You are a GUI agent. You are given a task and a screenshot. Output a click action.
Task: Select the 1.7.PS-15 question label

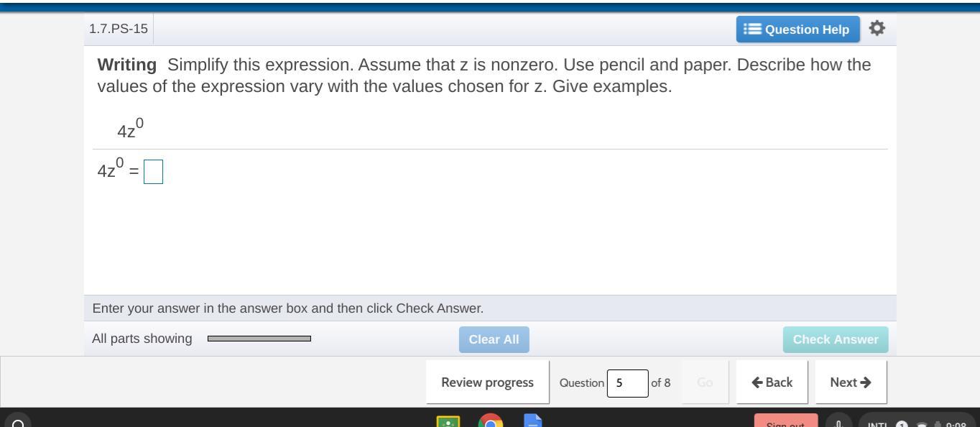pyautogui.click(x=119, y=29)
